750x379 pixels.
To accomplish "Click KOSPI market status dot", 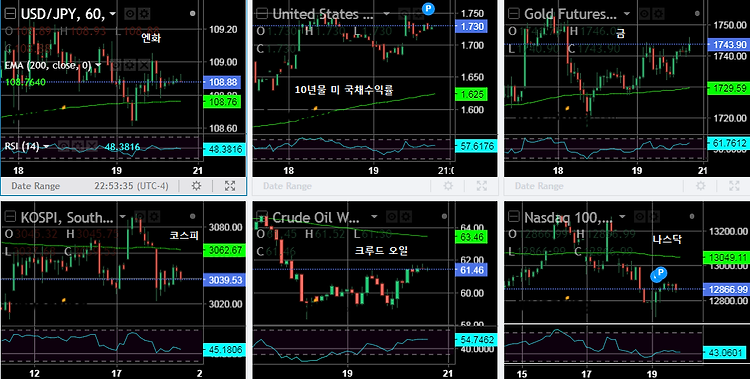I will (x=192, y=217).
